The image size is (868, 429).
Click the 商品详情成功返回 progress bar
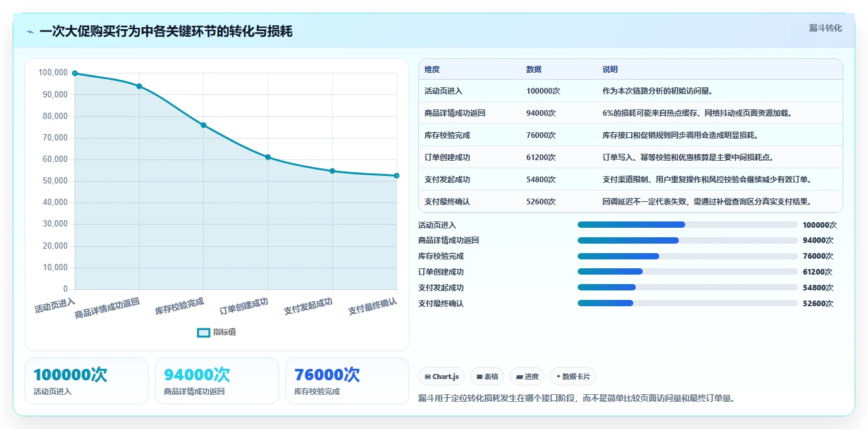(x=687, y=240)
